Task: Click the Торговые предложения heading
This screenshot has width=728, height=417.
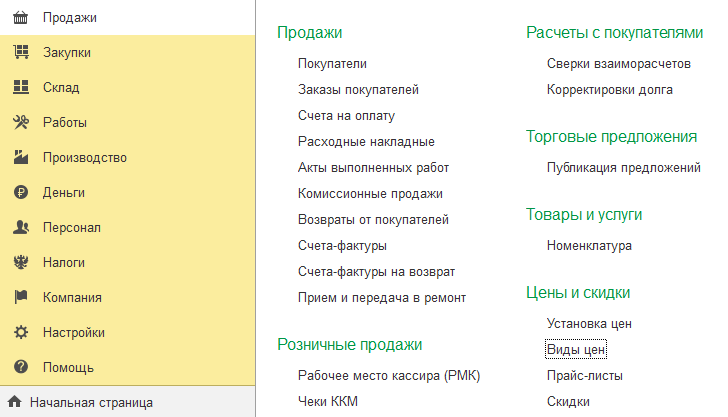Action: point(611,137)
